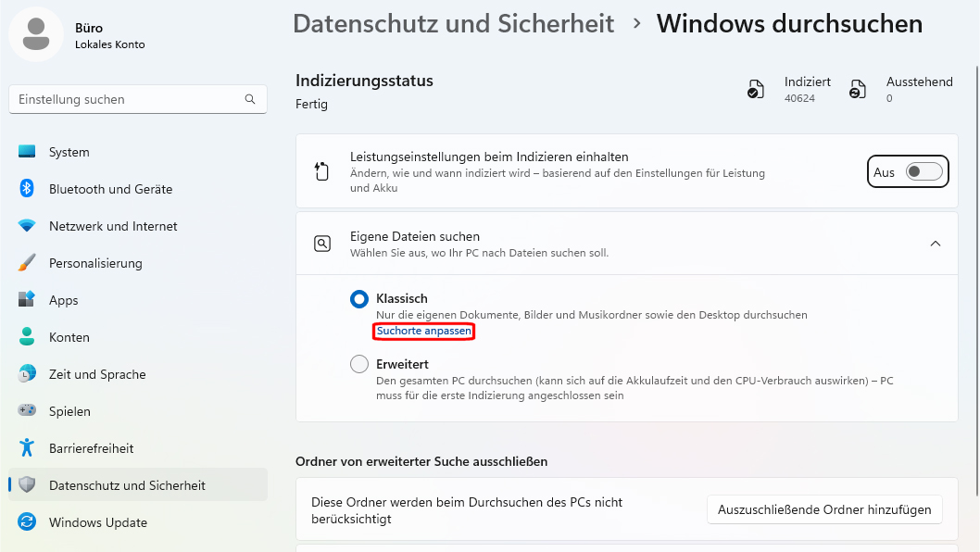Viewport: 980px width, 552px height.
Task: Click the Indizierungsstatus heading text
Action: [x=364, y=81]
